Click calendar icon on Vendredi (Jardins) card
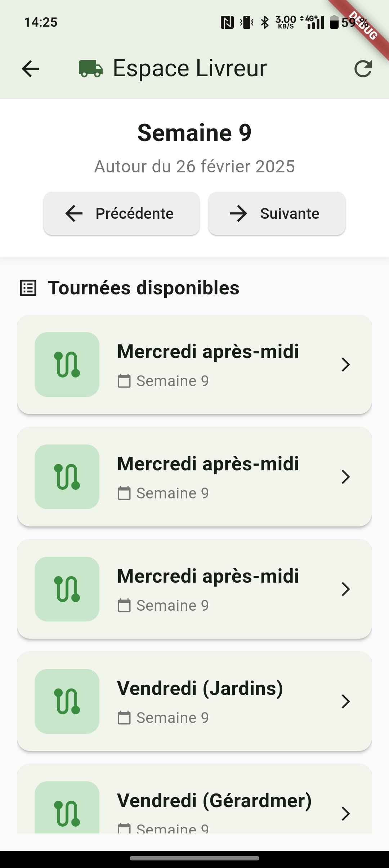This screenshot has width=389, height=868. pos(124,718)
